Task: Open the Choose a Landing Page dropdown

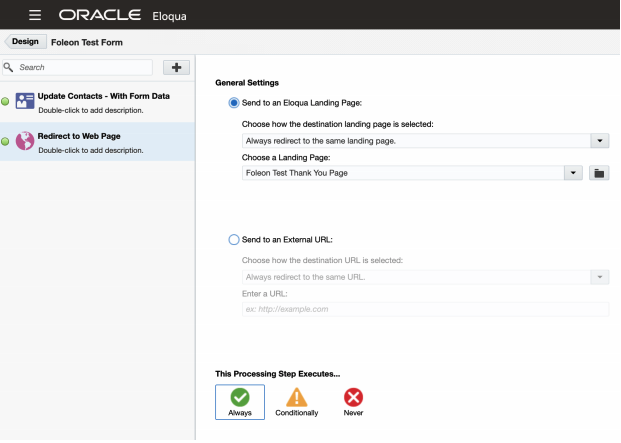Action: pyautogui.click(x=573, y=173)
